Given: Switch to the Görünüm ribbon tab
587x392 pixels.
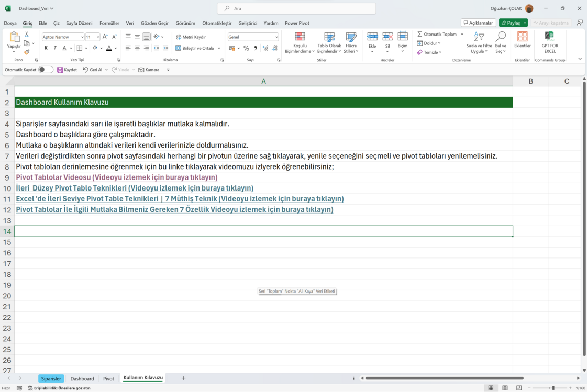Looking at the screenshot, I should 185,23.
